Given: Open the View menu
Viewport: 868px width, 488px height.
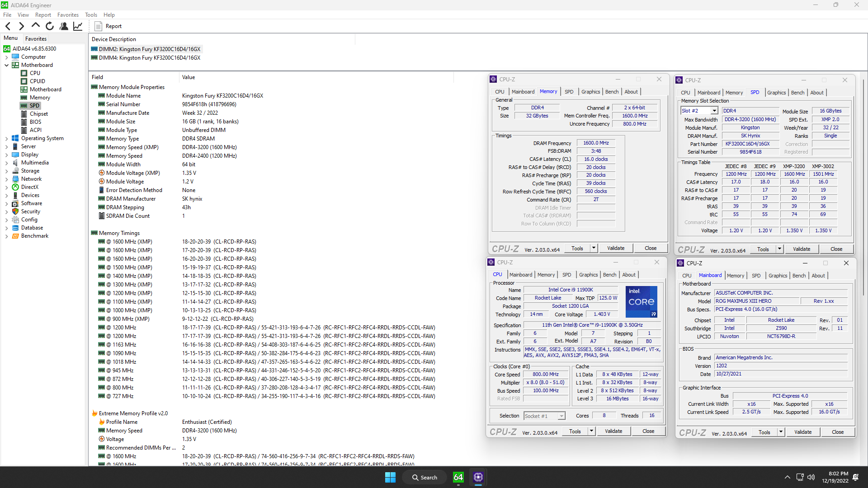Looking at the screenshot, I should click(23, 15).
